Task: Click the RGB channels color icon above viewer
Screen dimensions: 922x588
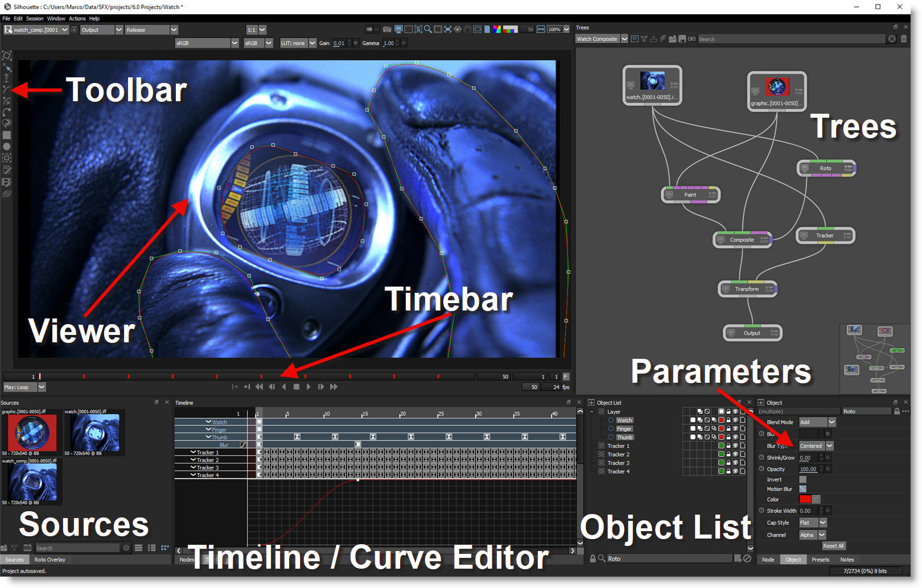Action: pyautogui.click(x=497, y=30)
